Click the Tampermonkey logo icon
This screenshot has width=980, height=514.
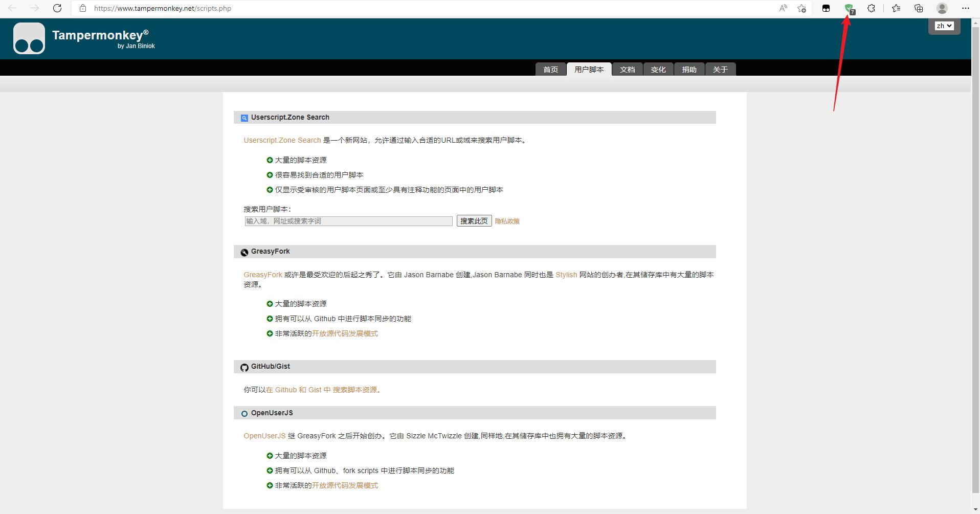click(x=29, y=38)
